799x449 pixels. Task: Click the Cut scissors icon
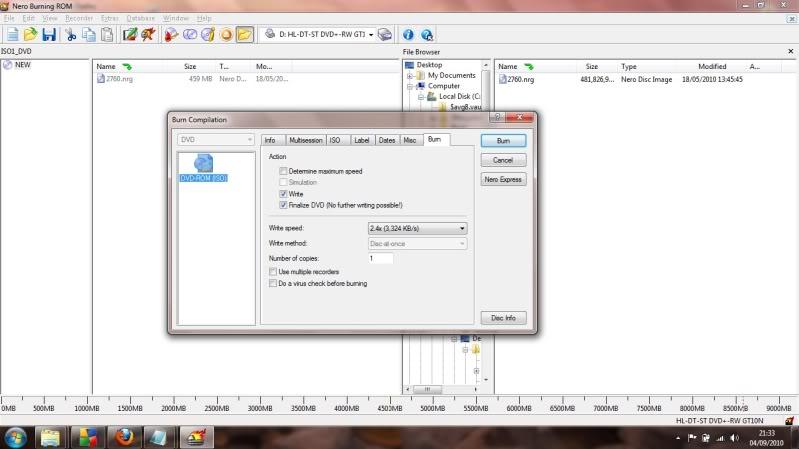[71, 35]
